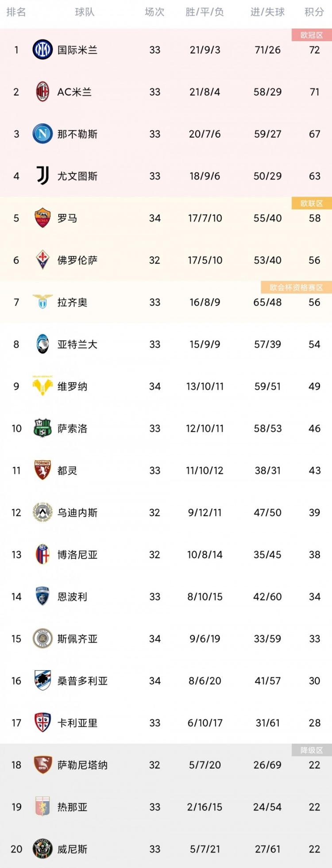Click the 欧冠区 zone label
The height and width of the screenshot is (868, 332).
click(312, 35)
